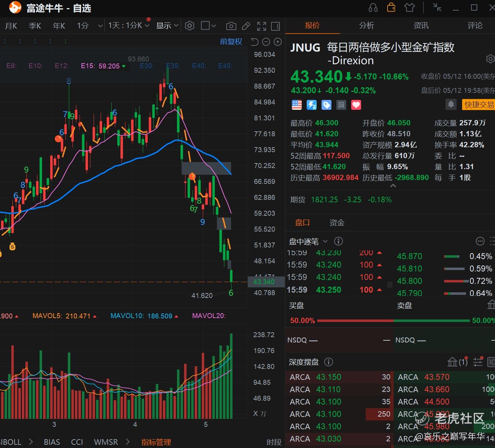Open the notes icon under JNUG
Screen dimensions: 495x448
coord(341,105)
